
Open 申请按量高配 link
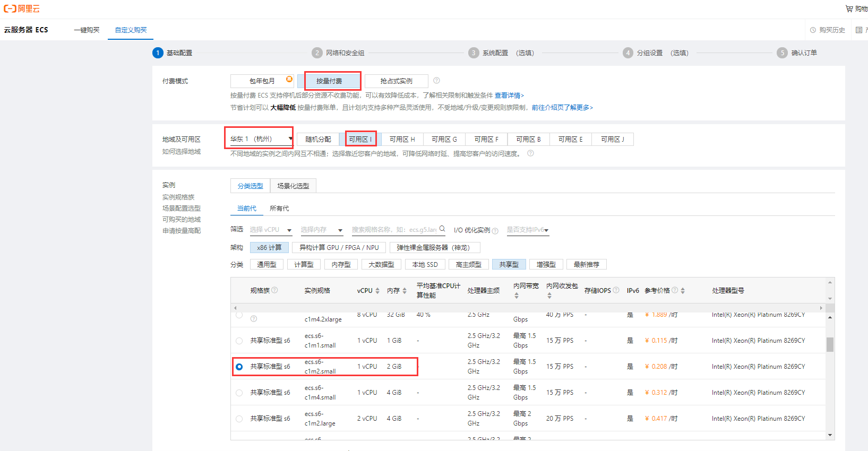pyautogui.click(x=182, y=231)
